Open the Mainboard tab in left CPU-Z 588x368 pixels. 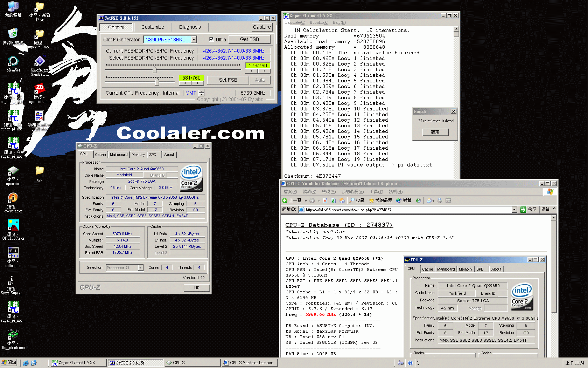point(119,155)
